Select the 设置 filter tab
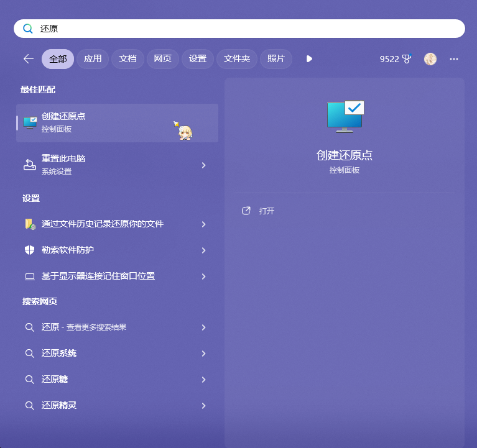 pyautogui.click(x=197, y=59)
